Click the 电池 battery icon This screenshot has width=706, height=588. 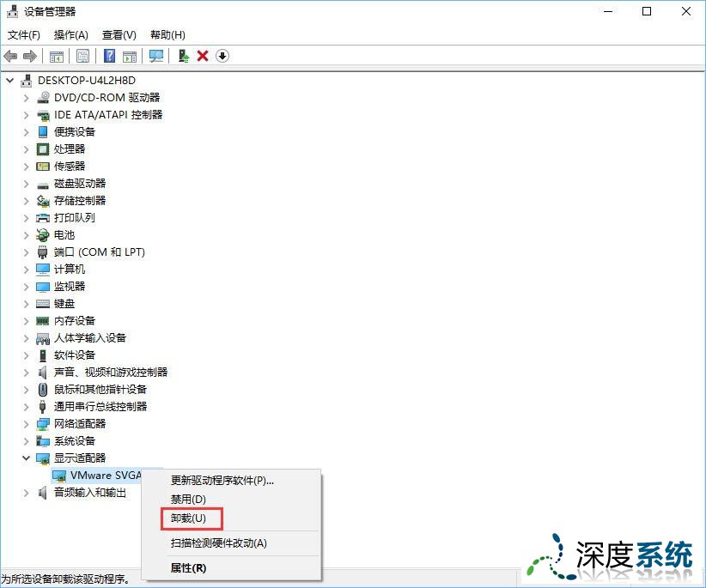43,235
